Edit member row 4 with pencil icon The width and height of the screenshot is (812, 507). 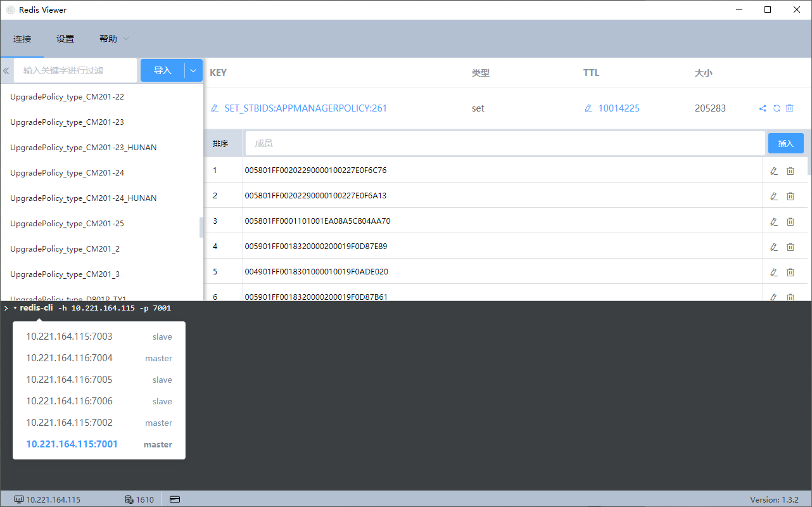[x=773, y=247]
